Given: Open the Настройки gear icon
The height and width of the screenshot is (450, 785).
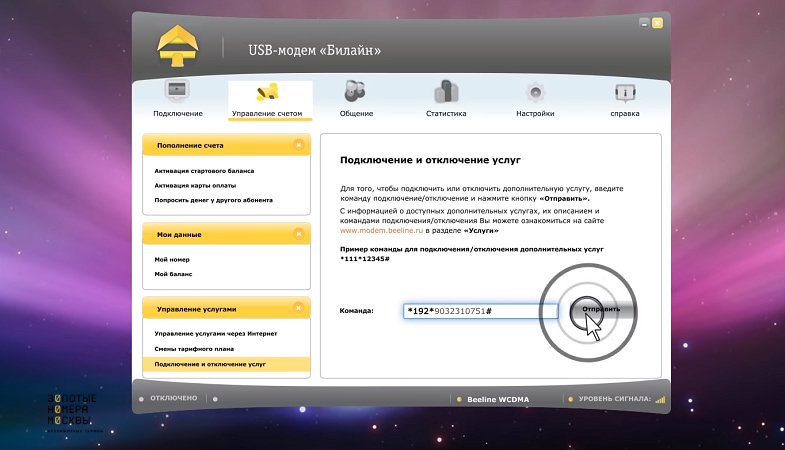Looking at the screenshot, I should (535, 93).
